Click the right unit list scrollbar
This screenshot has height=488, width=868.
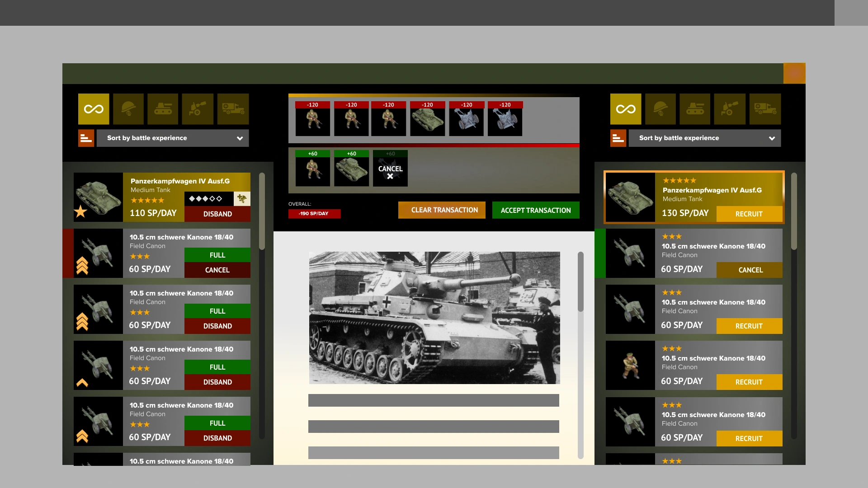[794, 211]
